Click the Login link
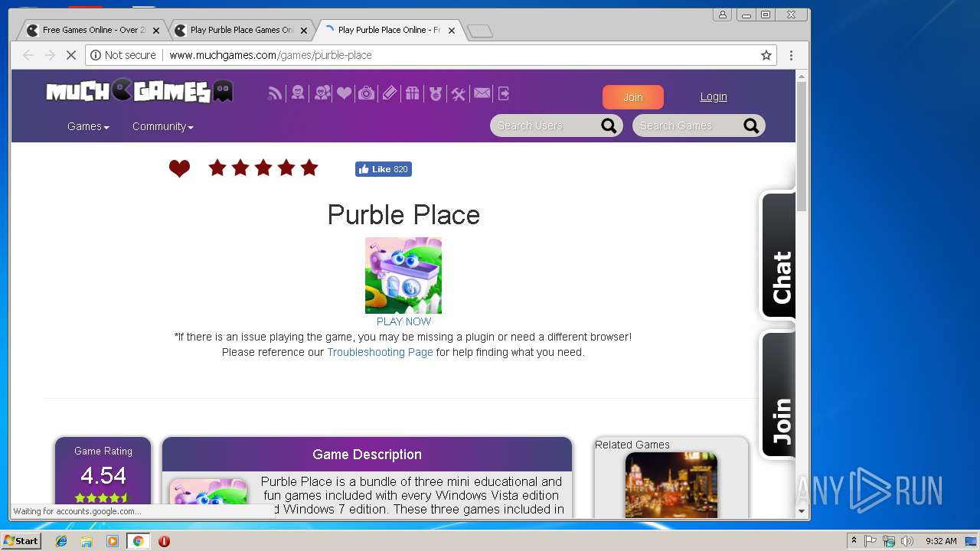Screen dimensions: 980x551 714,96
